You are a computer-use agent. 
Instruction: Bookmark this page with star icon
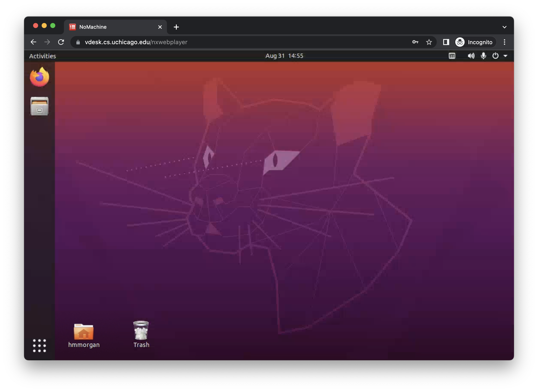click(x=429, y=42)
